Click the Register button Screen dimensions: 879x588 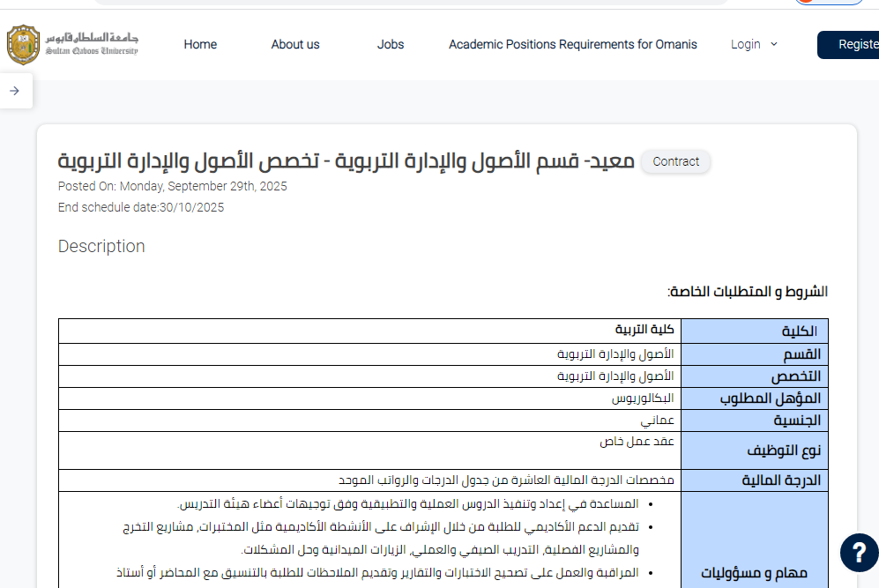coord(851,45)
